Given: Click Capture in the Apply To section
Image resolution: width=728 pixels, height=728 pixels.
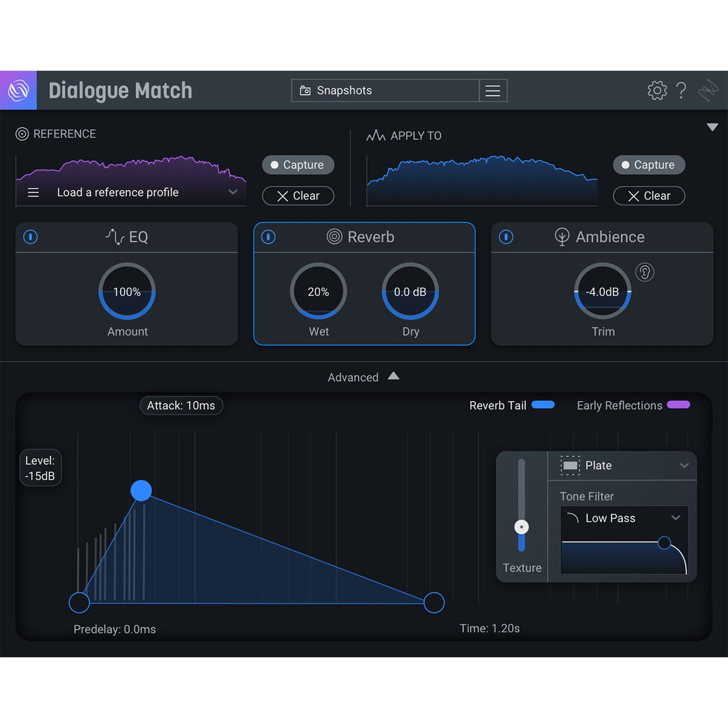Looking at the screenshot, I should (649, 165).
